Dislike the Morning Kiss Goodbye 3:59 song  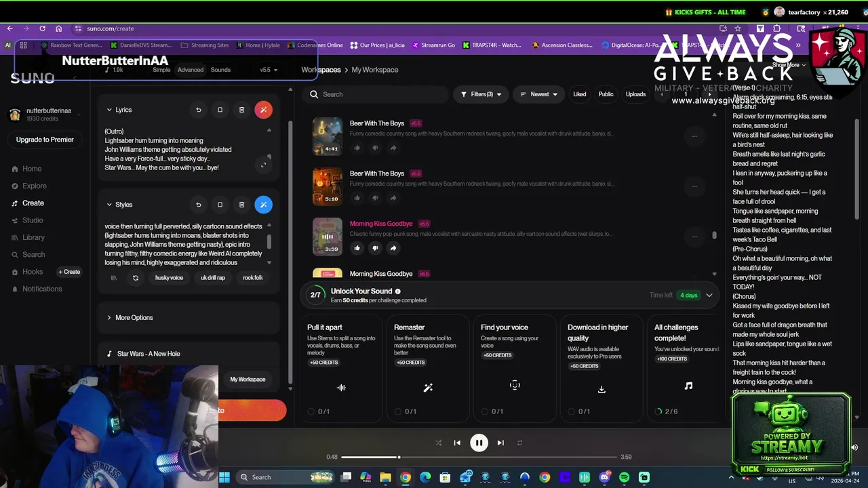point(375,248)
